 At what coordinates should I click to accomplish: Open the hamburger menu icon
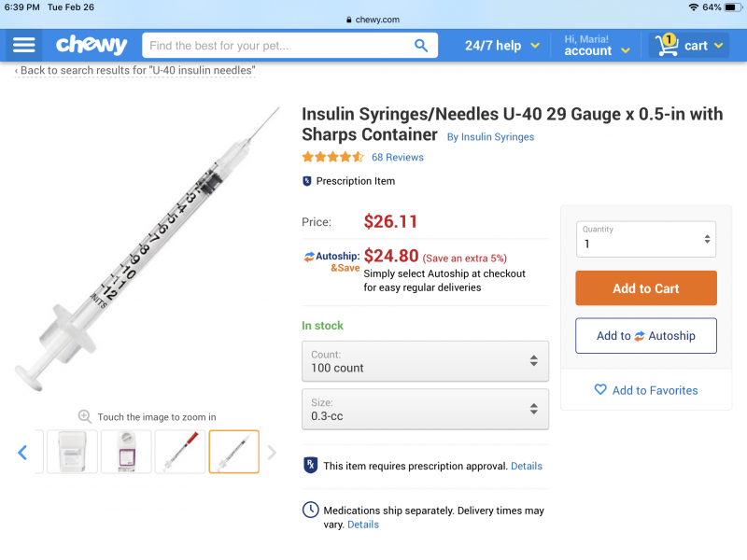(24, 45)
